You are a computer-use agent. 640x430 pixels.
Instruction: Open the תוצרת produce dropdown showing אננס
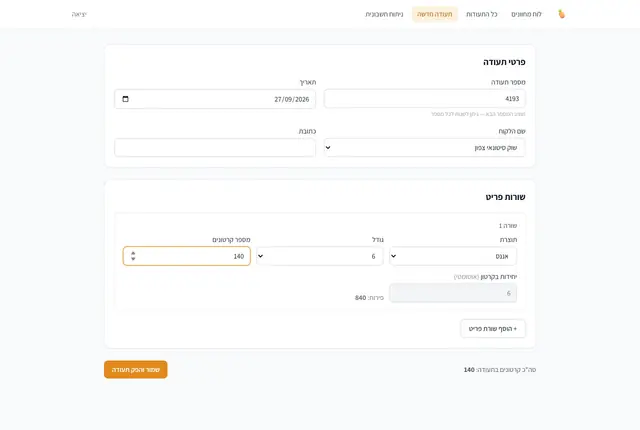(x=453, y=256)
